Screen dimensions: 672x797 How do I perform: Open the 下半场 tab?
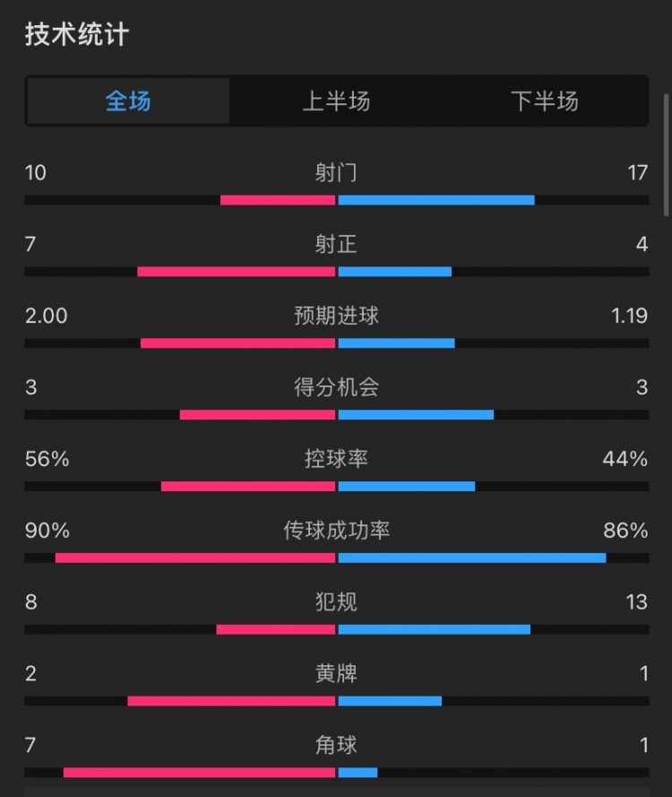545,101
